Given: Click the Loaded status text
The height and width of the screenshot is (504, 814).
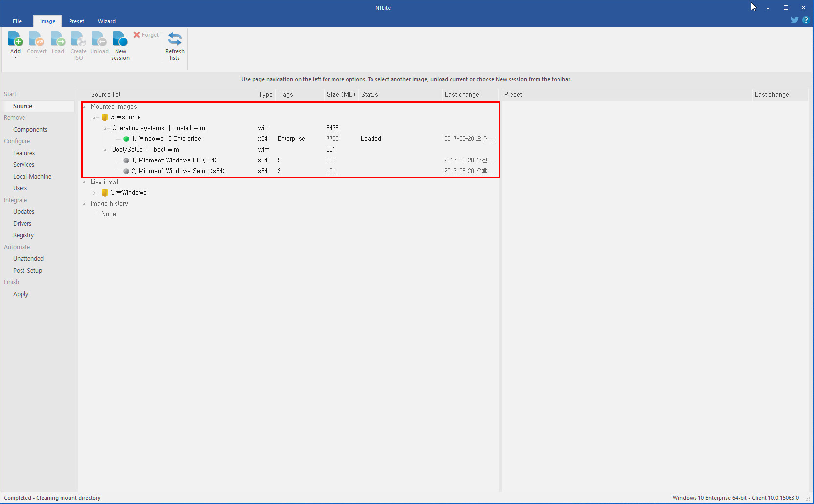Looking at the screenshot, I should coord(371,139).
